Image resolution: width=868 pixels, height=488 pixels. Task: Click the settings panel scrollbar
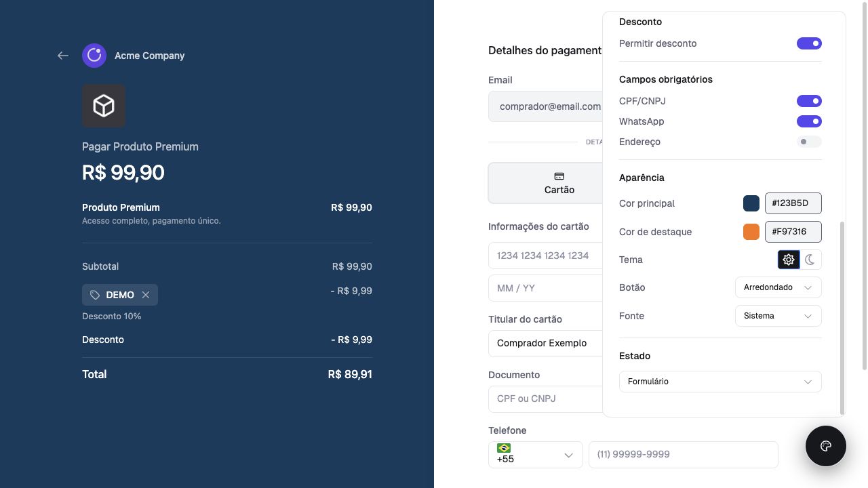pos(842,317)
